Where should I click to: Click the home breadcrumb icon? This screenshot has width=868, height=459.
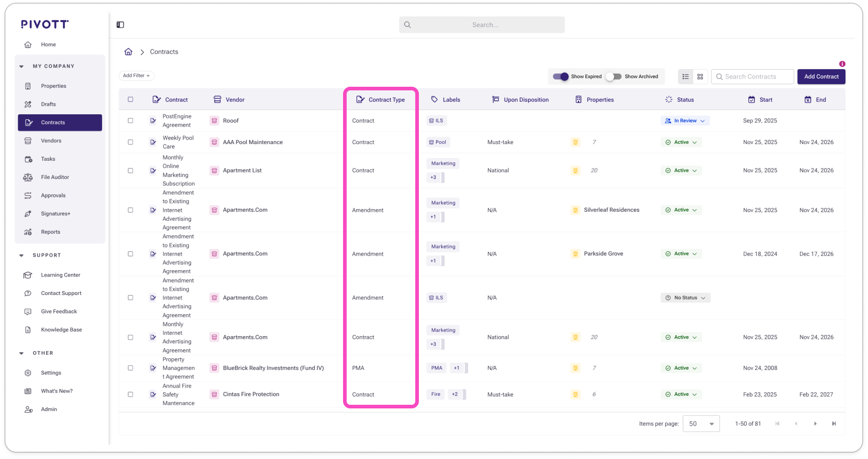pyautogui.click(x=128, y=52)
